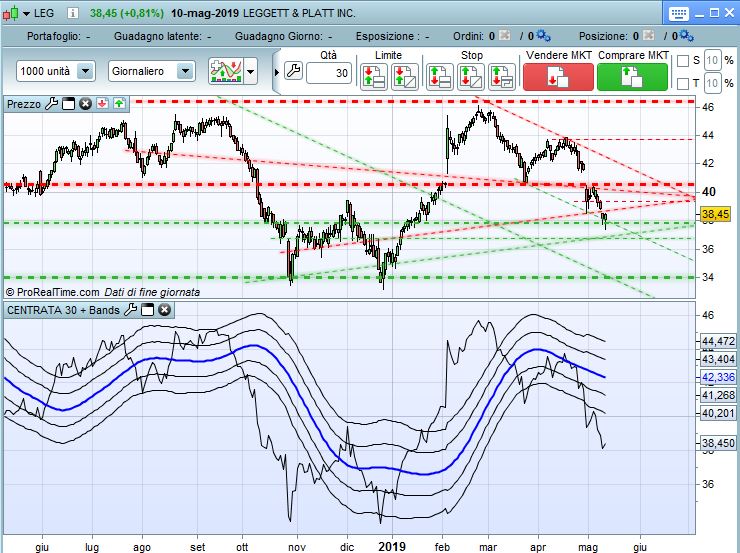
Task: Click the ProRealTime.com copyright link
Action: tap(52, 292)
